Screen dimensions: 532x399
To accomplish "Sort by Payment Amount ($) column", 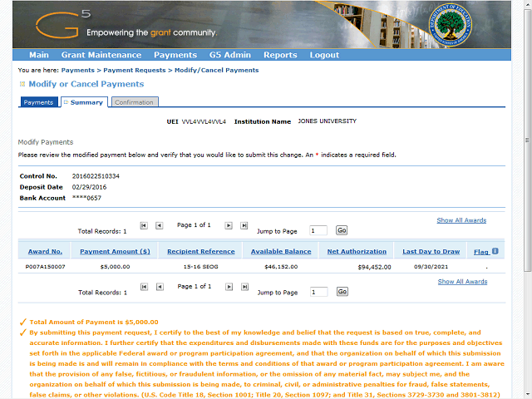I will 115,251.
